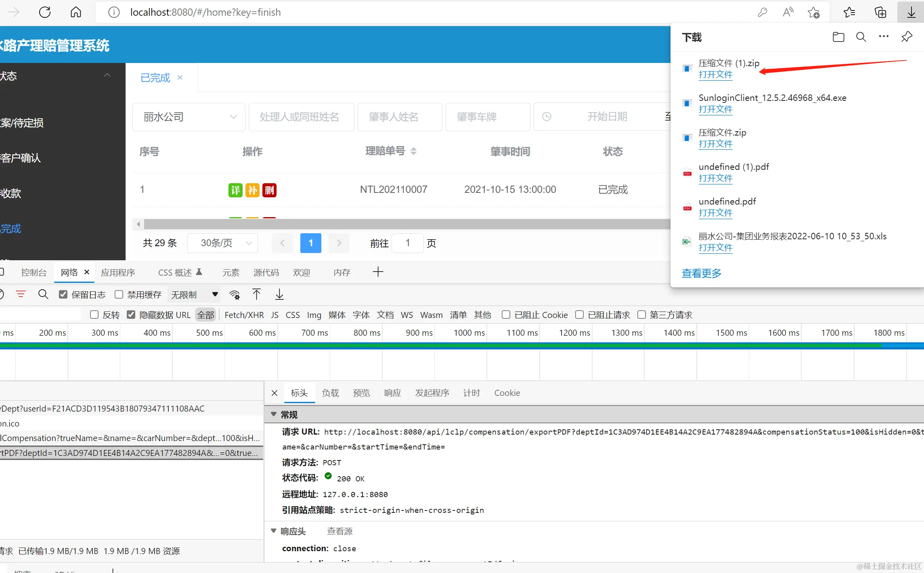Click the red 删 delete icon
This screenshot has width=924, height=573.
point(269,190)
